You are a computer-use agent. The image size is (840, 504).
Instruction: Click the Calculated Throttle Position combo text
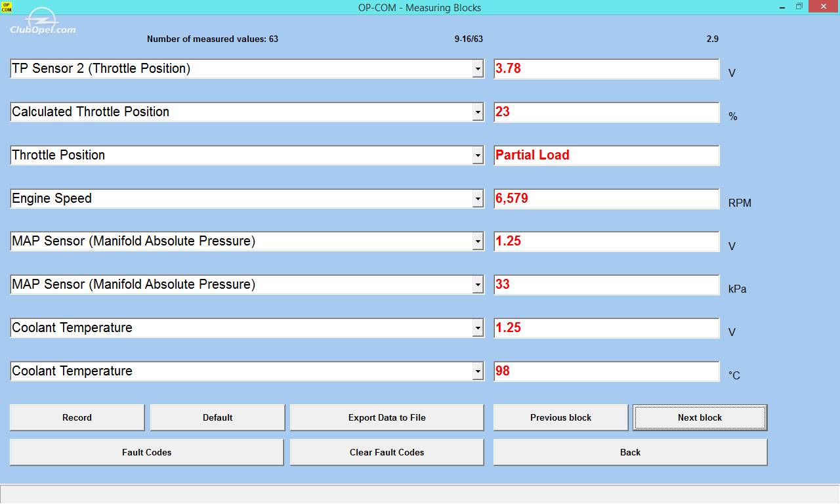(91, 112)
